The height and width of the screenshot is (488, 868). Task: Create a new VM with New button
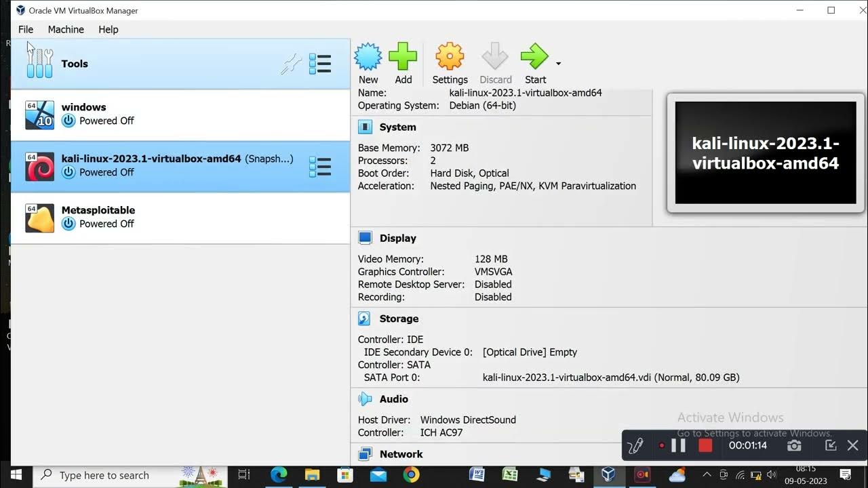[368, 63]
